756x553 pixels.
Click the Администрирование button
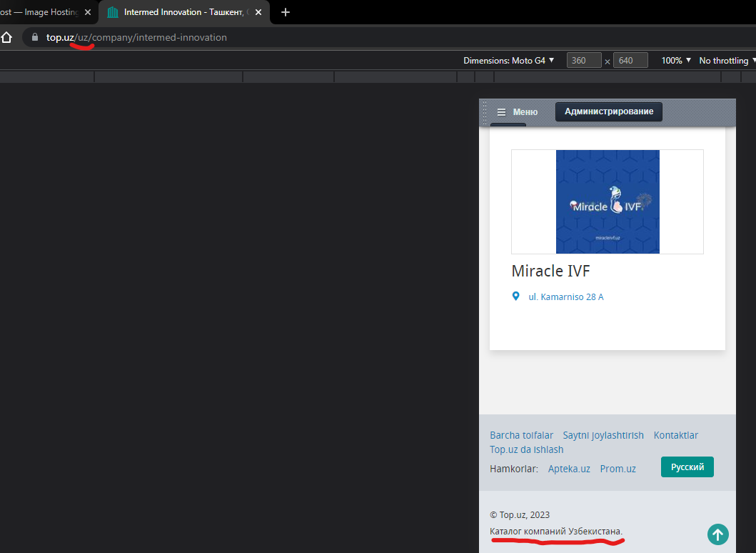609,111
